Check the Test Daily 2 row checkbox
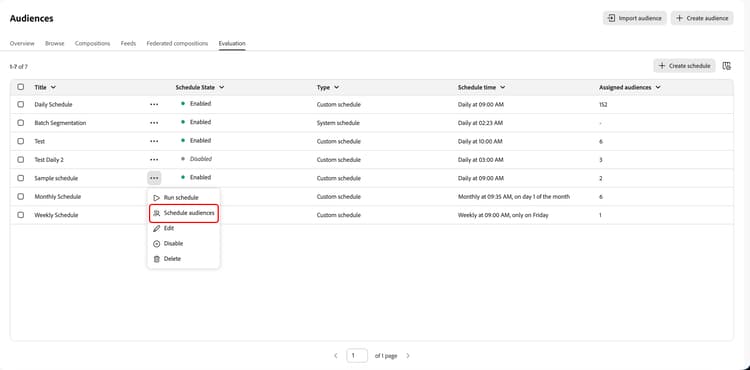The height and width of the screenshot is (370, 750). pos(21,160)
